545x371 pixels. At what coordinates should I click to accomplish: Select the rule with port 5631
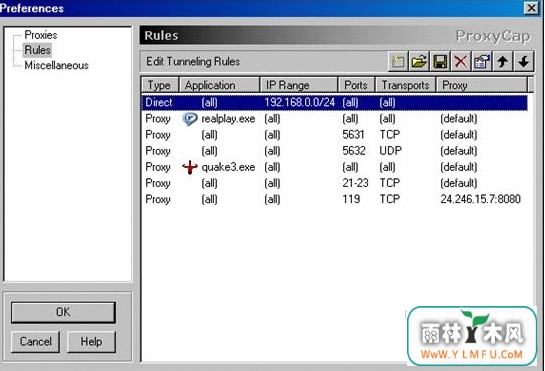point(335,135)
